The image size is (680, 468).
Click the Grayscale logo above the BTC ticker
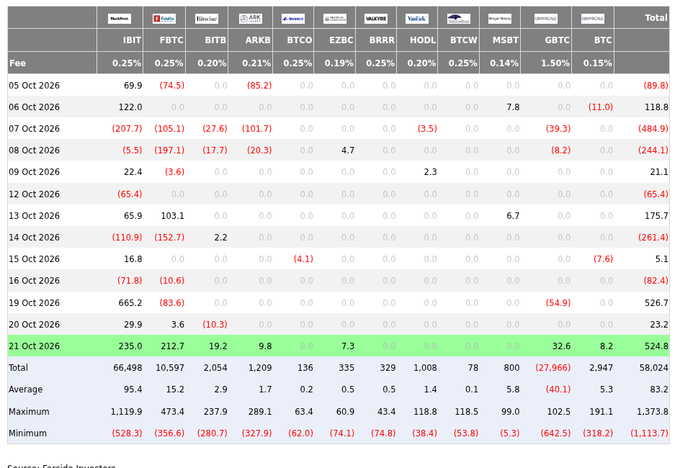(x=592, y=19)
